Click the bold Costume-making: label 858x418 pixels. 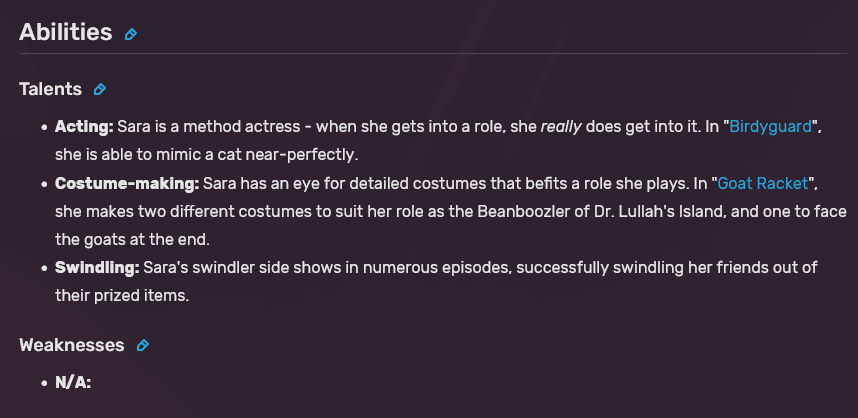(x=127, y=183)
